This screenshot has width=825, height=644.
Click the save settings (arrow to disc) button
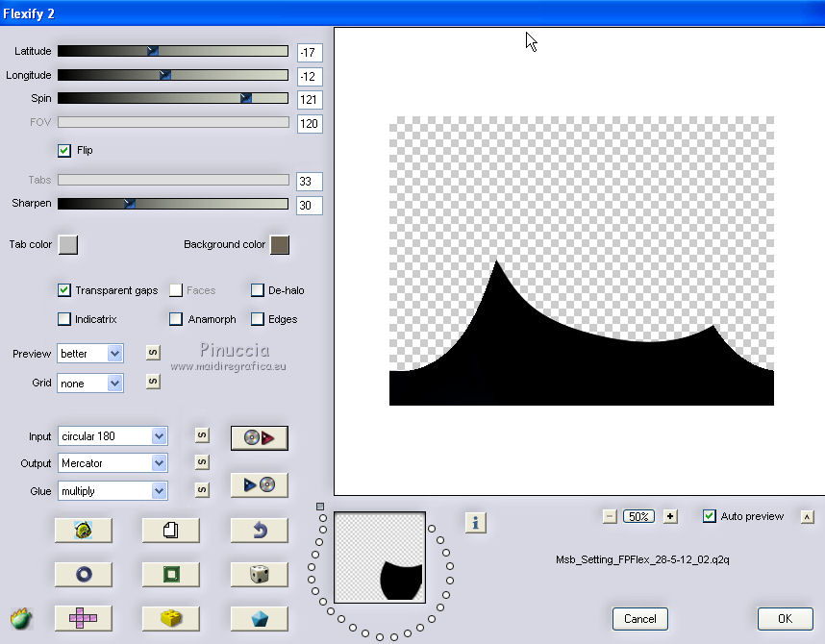click(260, 484)
